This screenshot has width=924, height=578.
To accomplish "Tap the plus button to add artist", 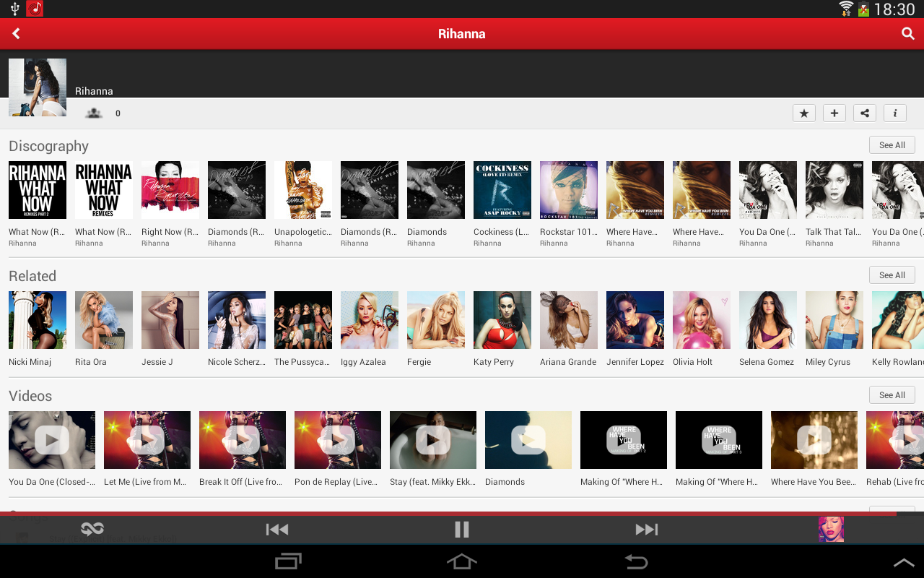I will coord(834,113).
